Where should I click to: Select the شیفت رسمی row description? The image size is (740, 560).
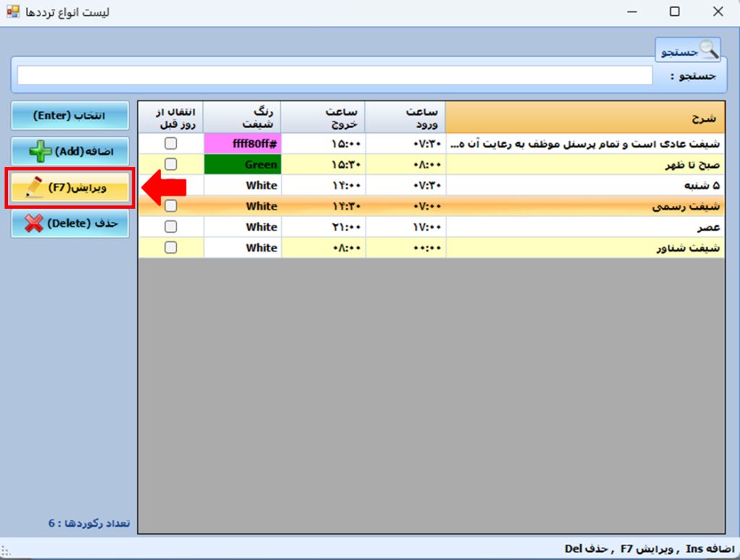click(585, 206)
